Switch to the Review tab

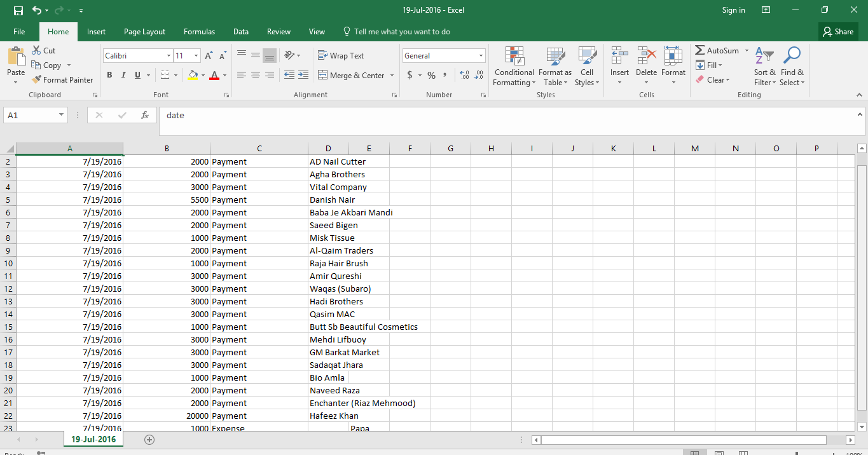point(279,32)
